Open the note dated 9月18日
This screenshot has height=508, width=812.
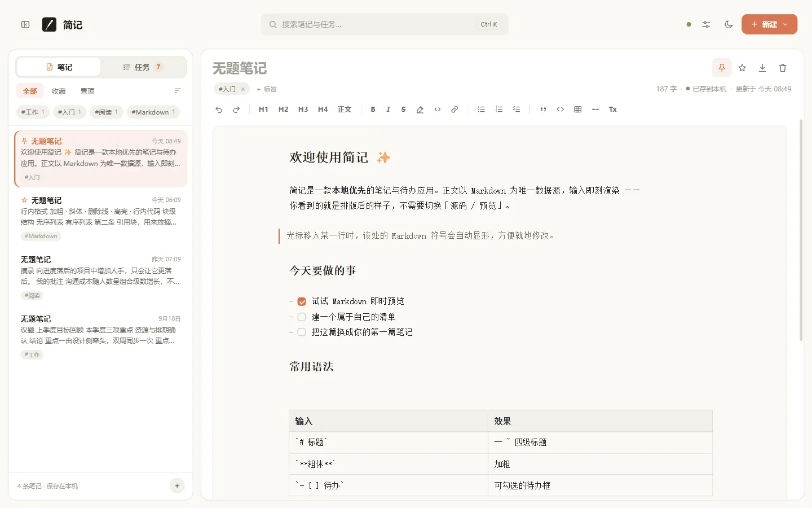click(x=101, y=336)
